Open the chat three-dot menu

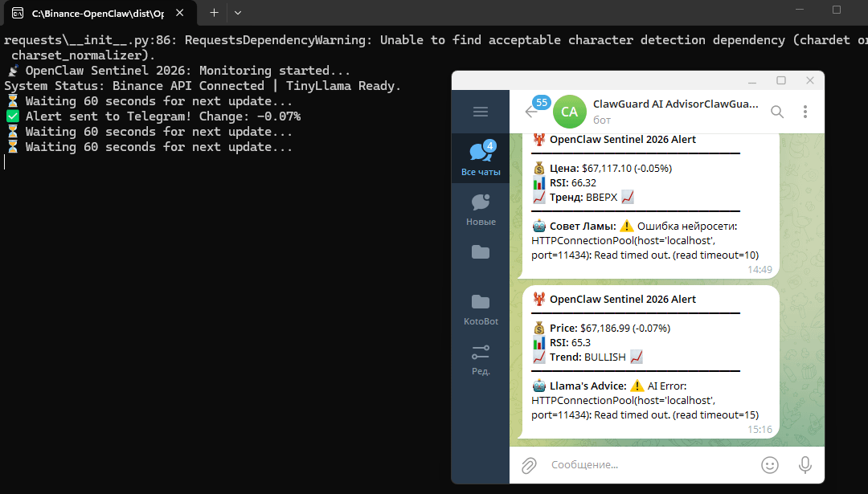tap(805, 112)
